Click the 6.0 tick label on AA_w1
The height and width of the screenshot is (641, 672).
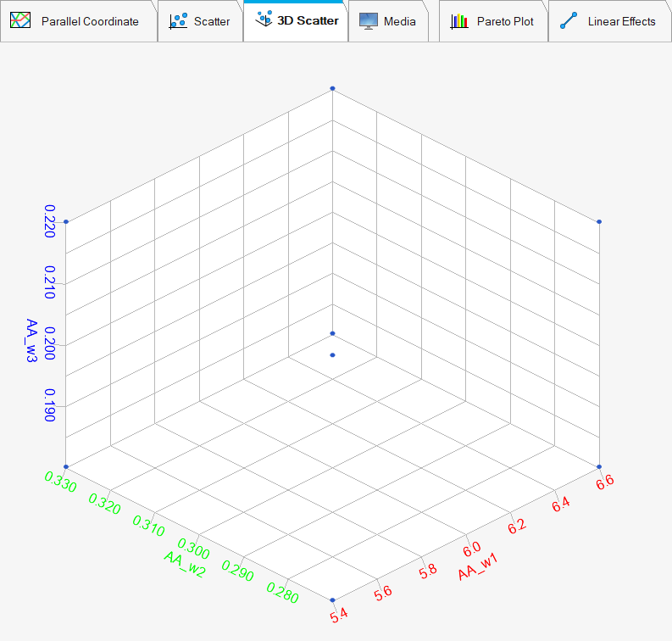pyautogui.click(x=470, y=545)
